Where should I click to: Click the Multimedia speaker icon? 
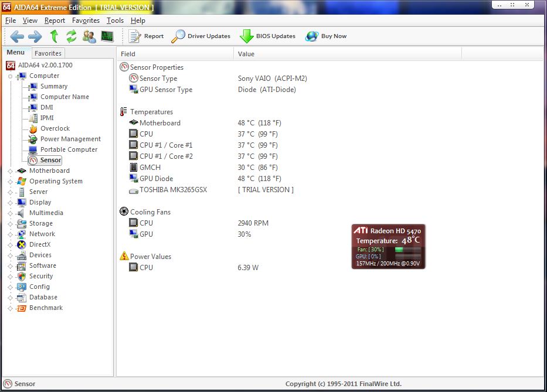coord(22,213)
